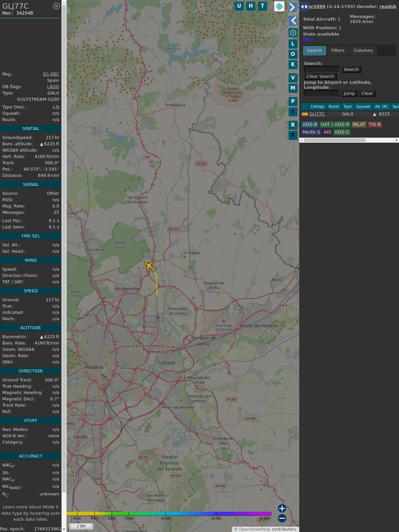Zoom out with the minus button
399x532 pixels.
click(282, 518)
